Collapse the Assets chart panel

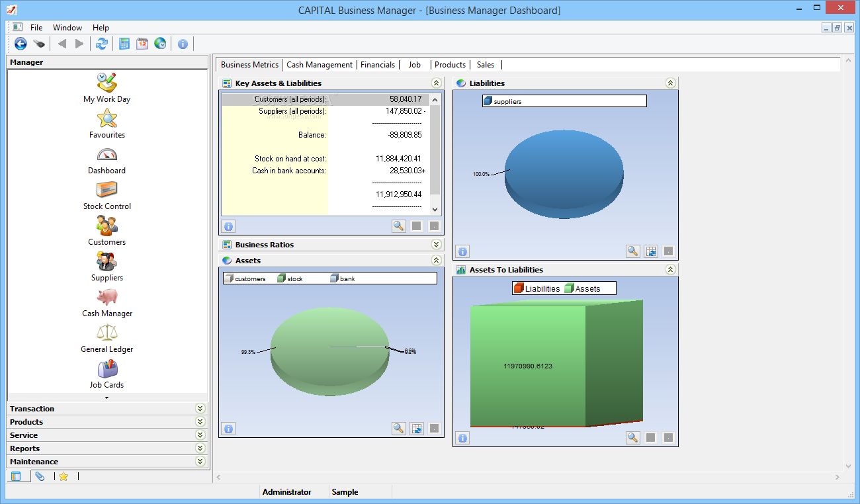(436, 261)
